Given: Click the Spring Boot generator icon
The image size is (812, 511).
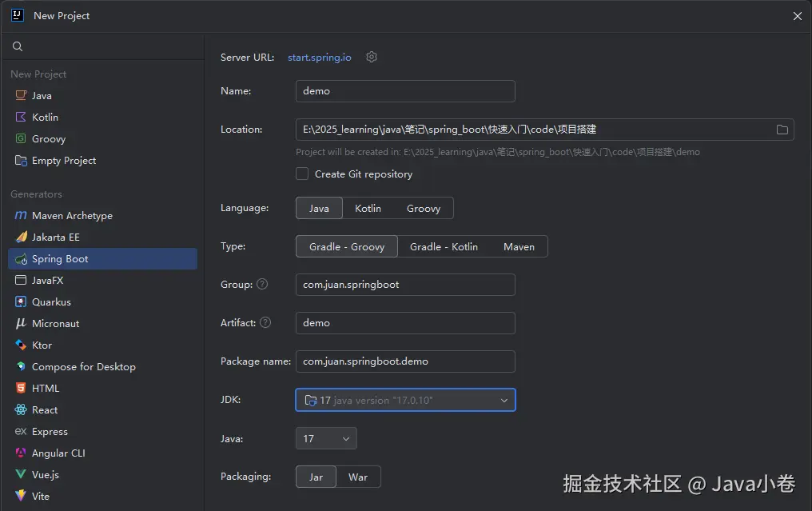Looking at the screenshot, I should point(21,258).
